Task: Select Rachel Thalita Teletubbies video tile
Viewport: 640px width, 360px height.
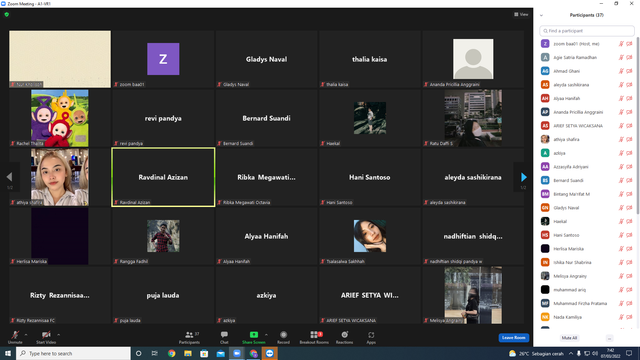Action: click(x=60, y=118)
